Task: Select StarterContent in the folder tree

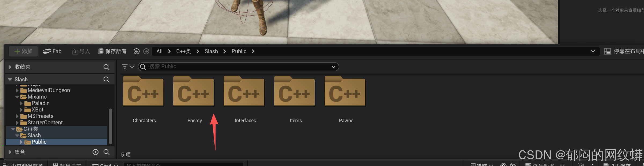Action: [45, 122]
